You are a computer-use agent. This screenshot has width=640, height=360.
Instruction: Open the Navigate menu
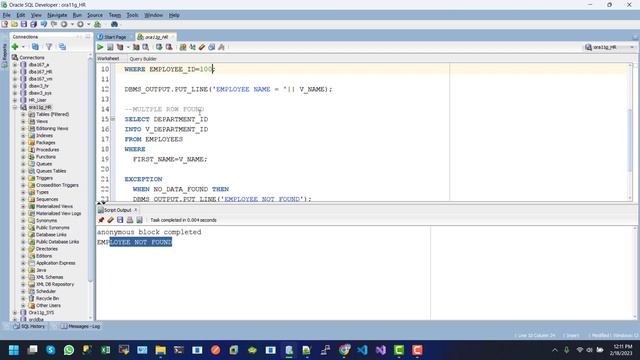57,15
